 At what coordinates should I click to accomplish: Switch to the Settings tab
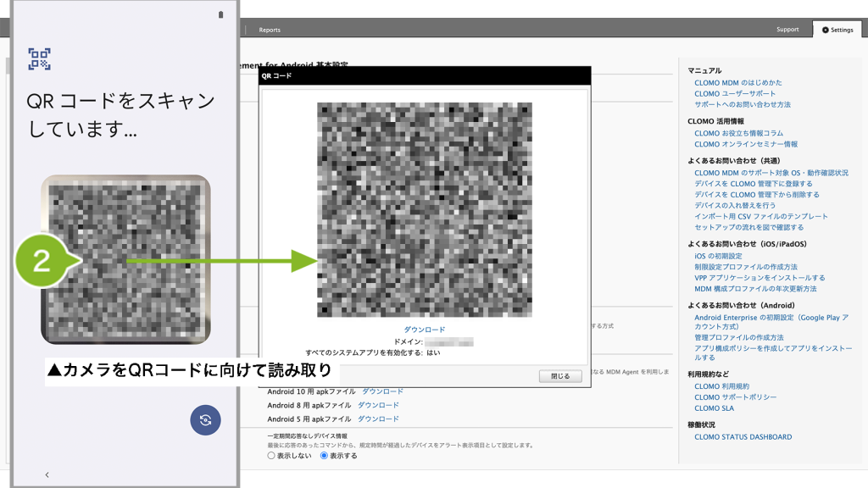[837, 30]
